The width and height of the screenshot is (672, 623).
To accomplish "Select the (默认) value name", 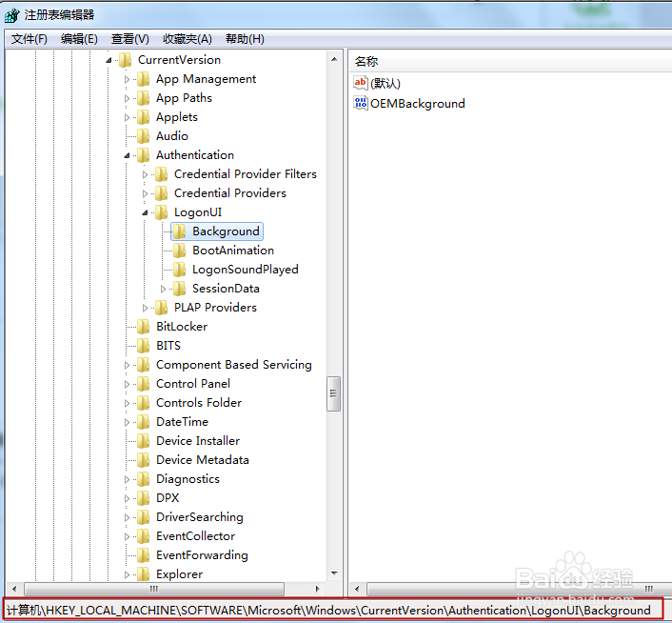I will [385, 83].
